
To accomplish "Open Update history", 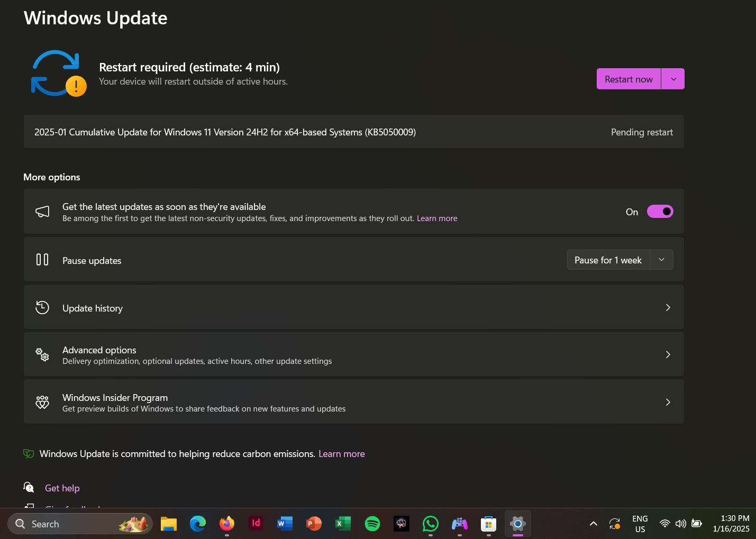I will pos(354,307).
